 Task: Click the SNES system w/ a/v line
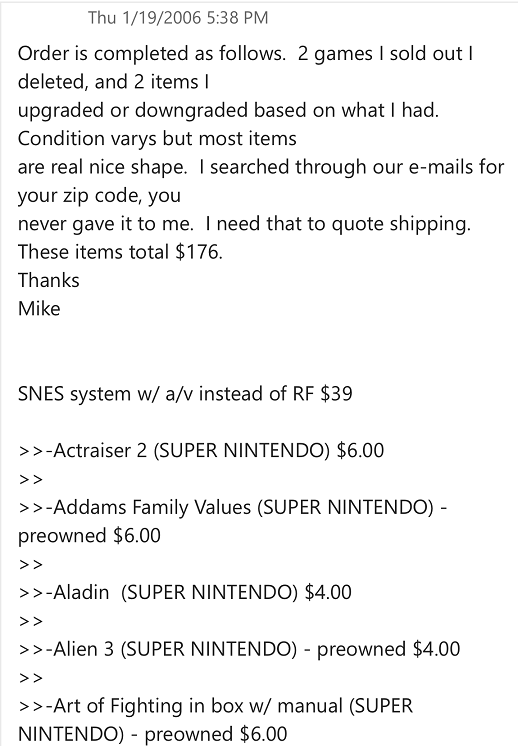pyautogui.click(x=185, y=394)
